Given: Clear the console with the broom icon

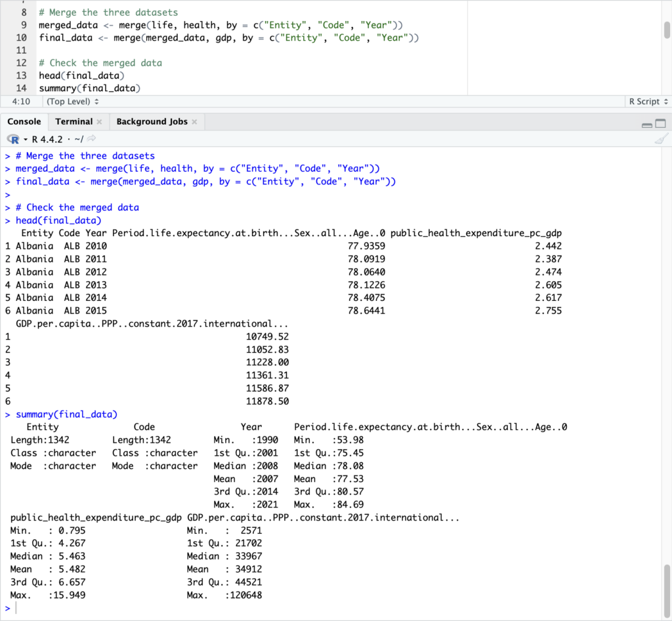Looking at the screenshot, I should click(661, 139).
